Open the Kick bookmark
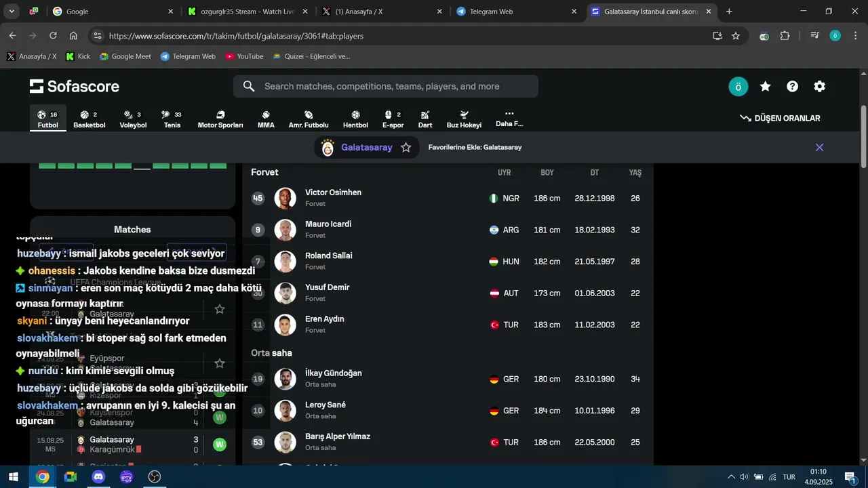 pos(78,56)
